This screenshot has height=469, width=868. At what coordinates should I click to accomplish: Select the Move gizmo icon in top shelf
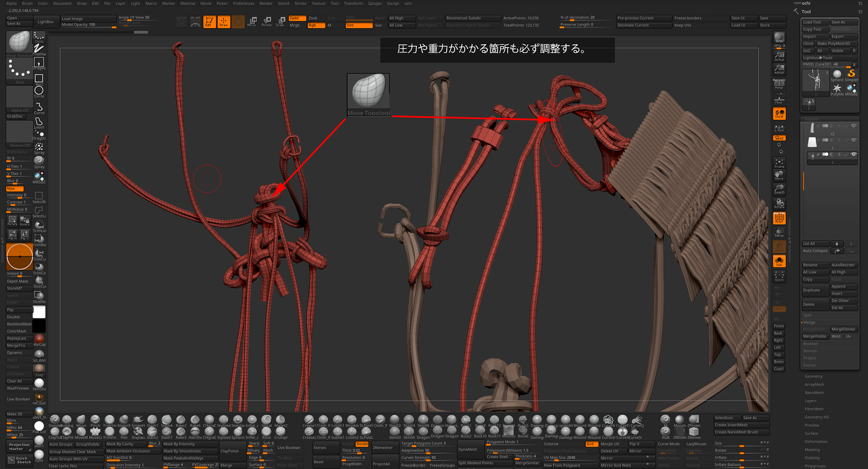252,22
